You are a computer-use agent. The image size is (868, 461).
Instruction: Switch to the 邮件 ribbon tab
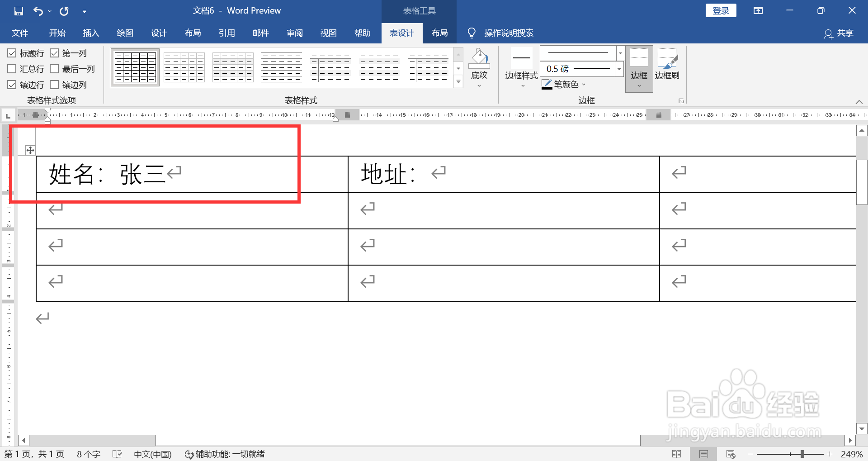pos(261,33)
